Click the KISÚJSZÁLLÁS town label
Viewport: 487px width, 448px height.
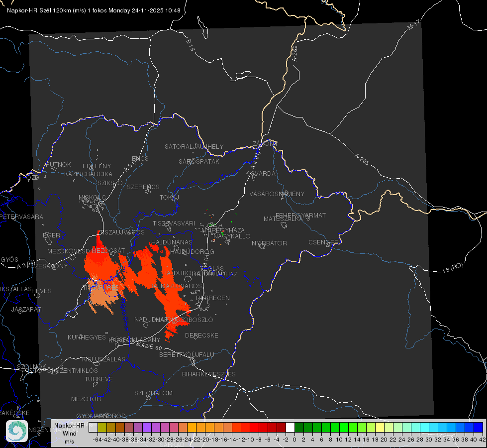click(x=104, y=359)
